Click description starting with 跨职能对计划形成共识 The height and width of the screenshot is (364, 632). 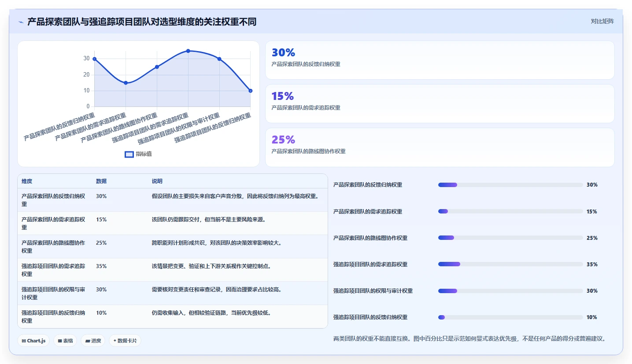tap(217, 243)
